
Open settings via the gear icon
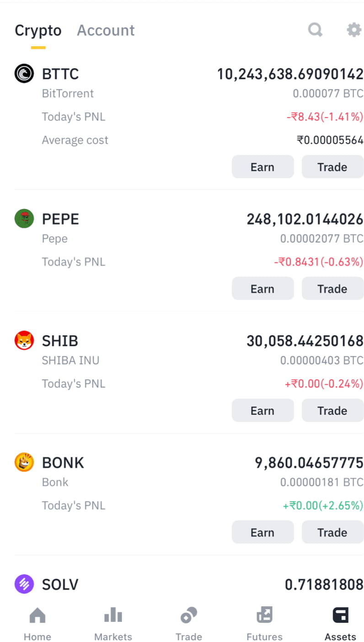pos(354,30)
